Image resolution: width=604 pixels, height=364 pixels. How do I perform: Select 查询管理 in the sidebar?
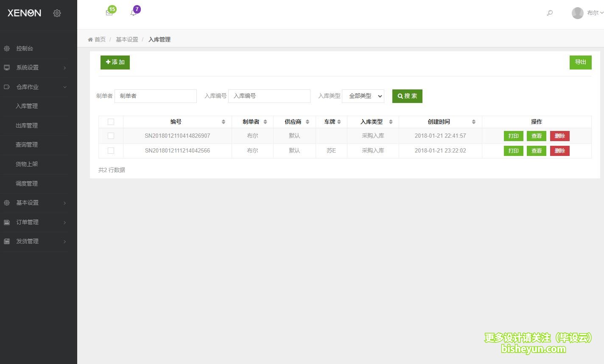[x=27, y=144]
